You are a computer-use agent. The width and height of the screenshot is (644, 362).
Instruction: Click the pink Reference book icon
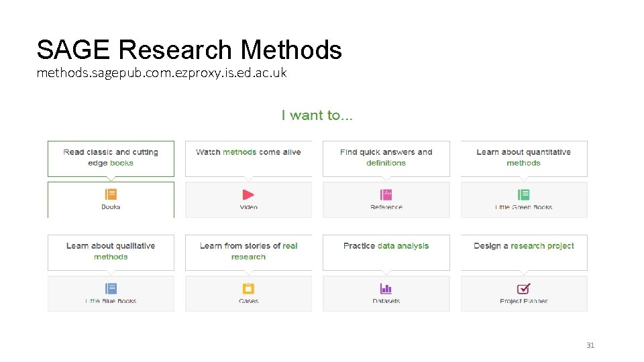(x=386, y=194)
